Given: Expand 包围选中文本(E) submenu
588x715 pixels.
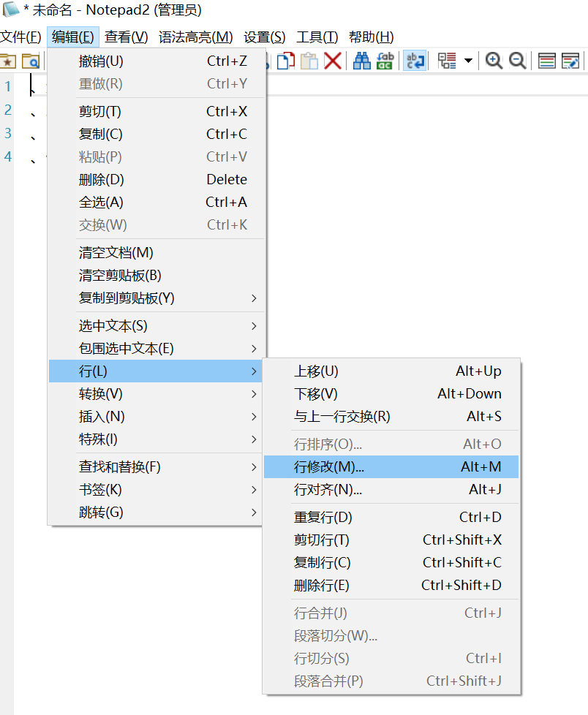Looking at the screenshot, I should 157,349.
